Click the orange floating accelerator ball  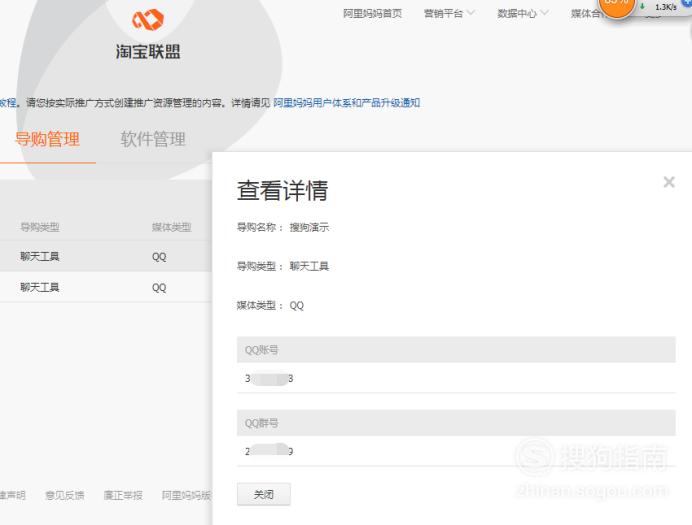coord(617,5)
